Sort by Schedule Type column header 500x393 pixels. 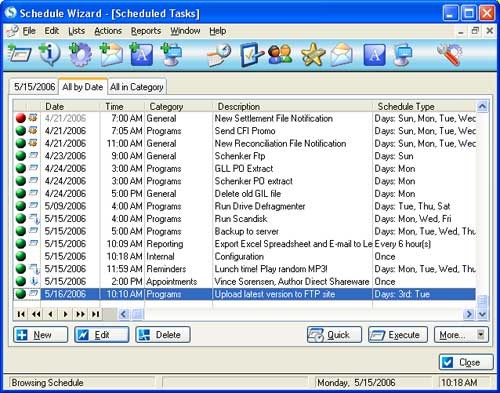425,107
